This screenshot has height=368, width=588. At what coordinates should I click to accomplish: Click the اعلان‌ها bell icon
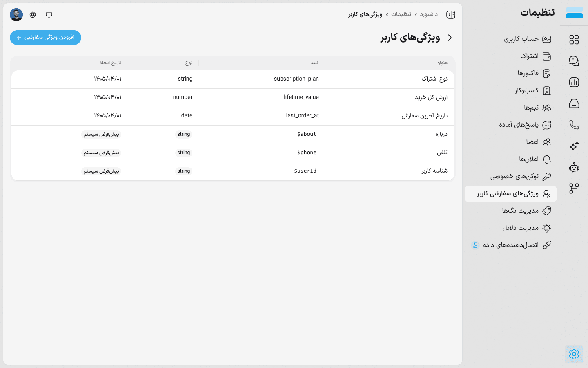[x=547, y=159]
